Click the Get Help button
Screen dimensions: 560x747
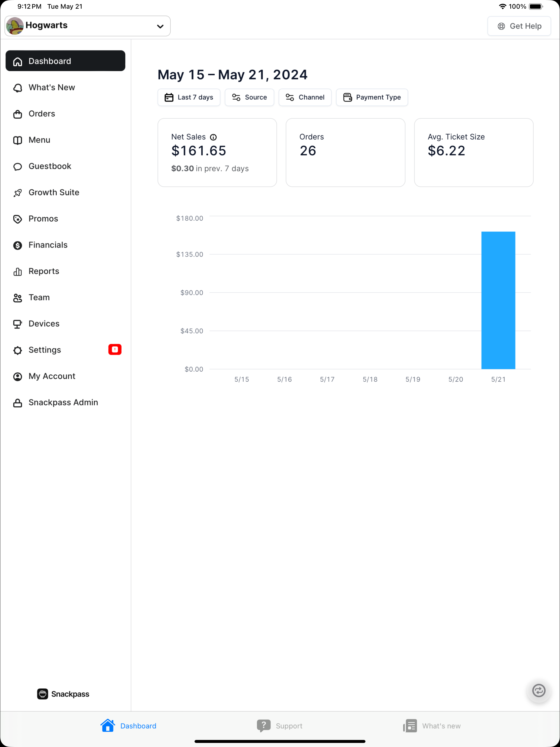519,26
